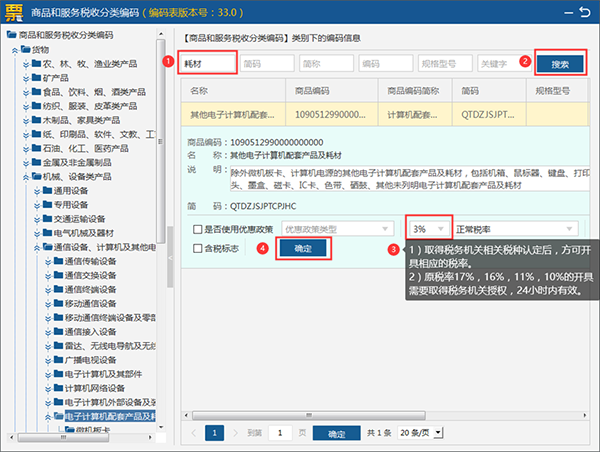Click folder icon beside 交通运输设备

pyautogui.click(x=46, y=219)
